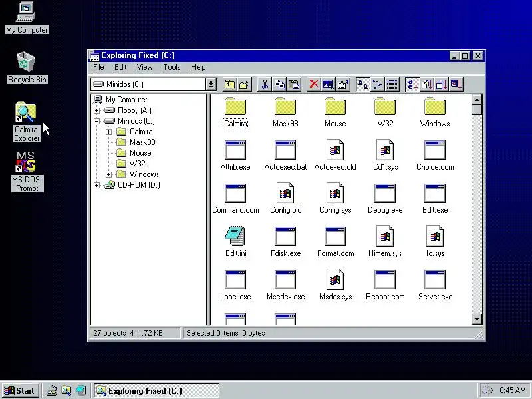Collapse the Minidos (C:) tree node
Viewport: 532px width, 399px height.
point(96,121)
